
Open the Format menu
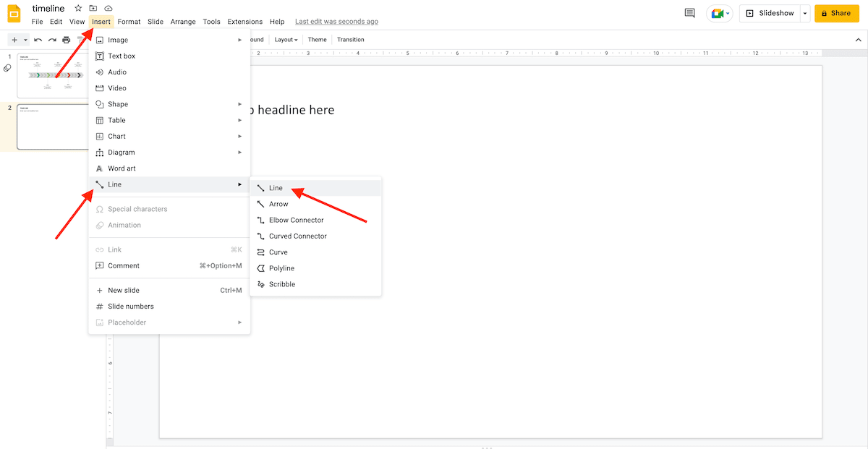(129, 22)
